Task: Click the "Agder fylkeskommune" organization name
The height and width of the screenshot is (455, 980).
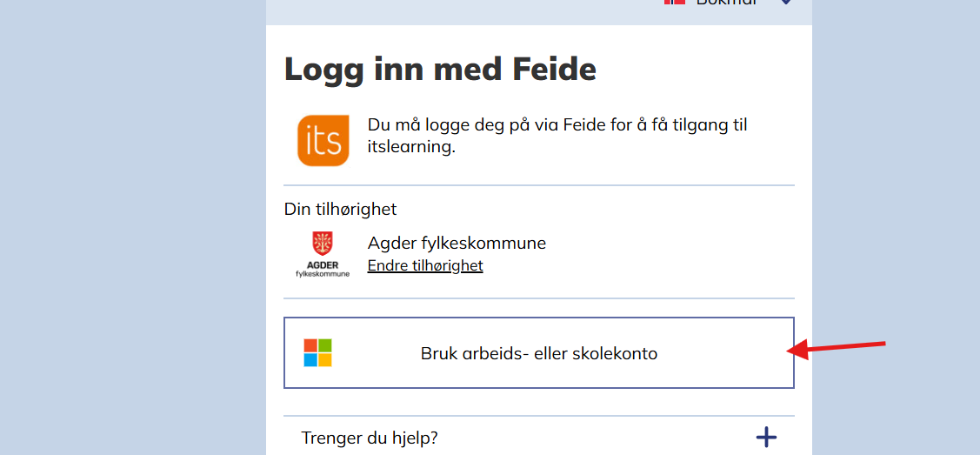Action: (x=457, y=243)
